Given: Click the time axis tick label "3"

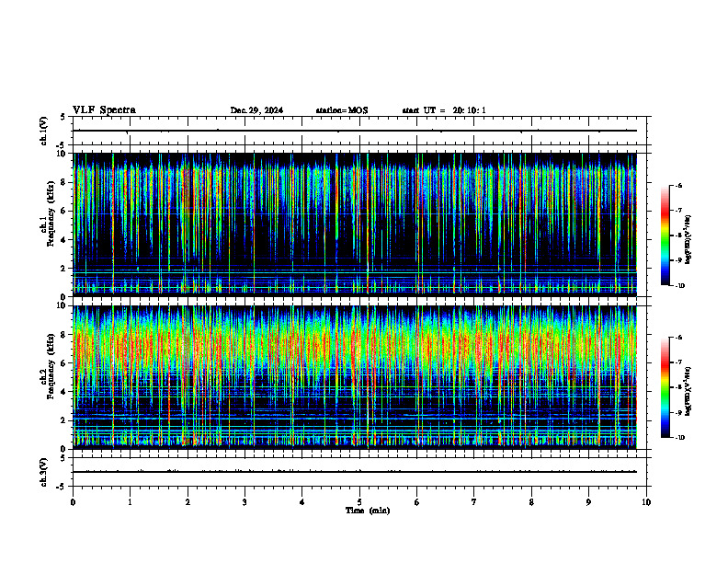Looking at the screenshot, I should pos(245,502).
